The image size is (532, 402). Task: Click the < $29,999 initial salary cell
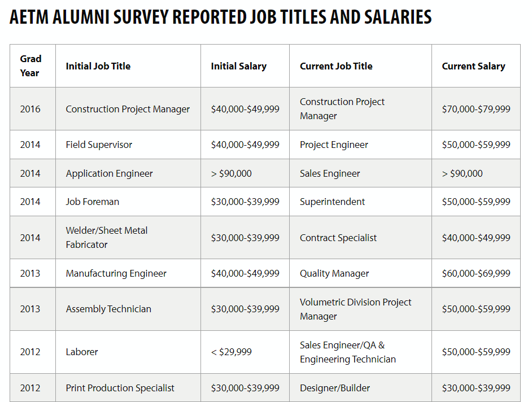coord(245,352)
